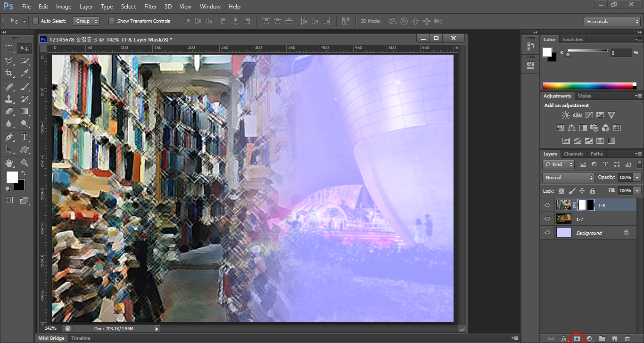Click Create new fill or adjustment layer

(589, 338)
